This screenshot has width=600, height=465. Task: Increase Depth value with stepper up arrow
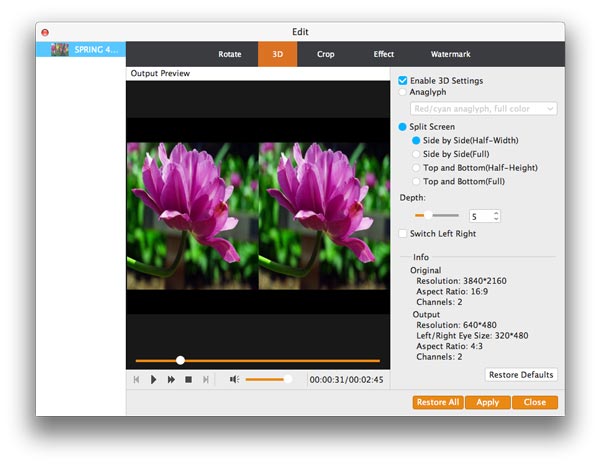496,213
